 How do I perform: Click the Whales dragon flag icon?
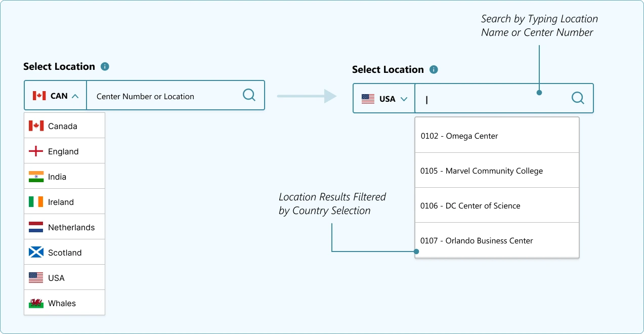36,303
